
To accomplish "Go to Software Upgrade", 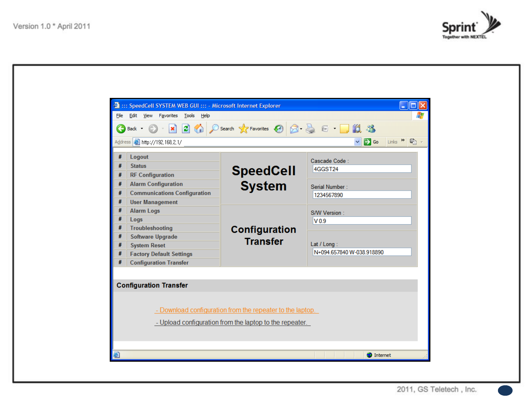I will coord(154,237).
